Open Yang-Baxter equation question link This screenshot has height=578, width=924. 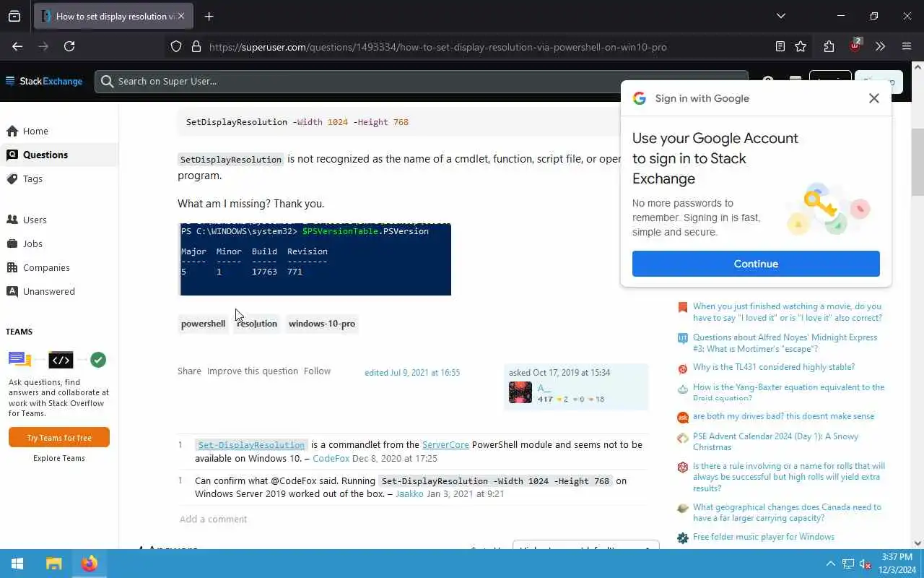click(788, 392)
